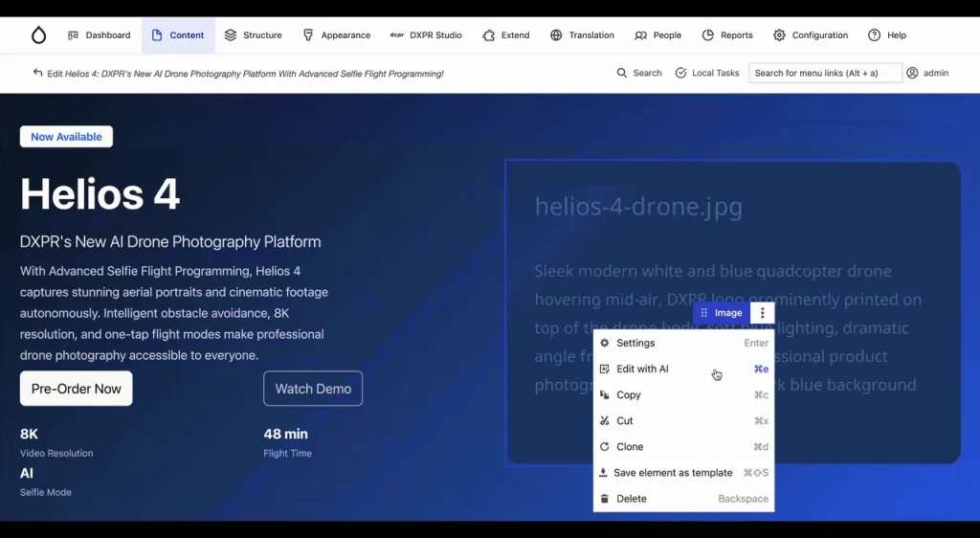Click the back arrow beside Edit Helios 4
The image size is (980, 538).
point(37,73)
